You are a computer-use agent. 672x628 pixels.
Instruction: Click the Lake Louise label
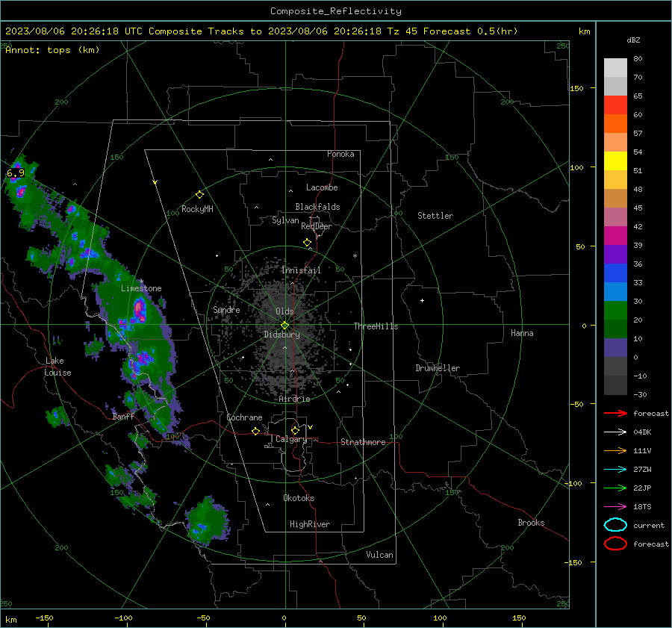57,367
